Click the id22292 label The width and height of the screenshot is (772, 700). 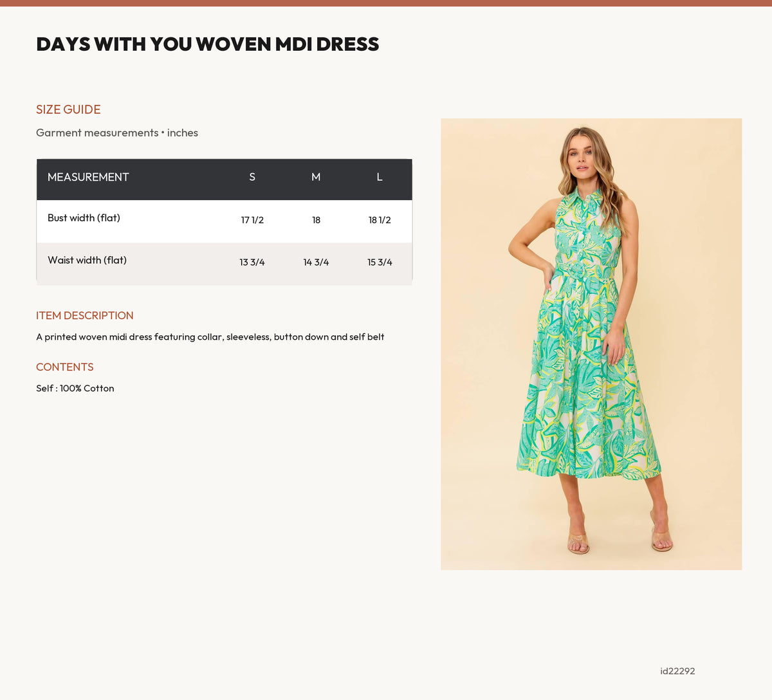click(x=677, y=671)
